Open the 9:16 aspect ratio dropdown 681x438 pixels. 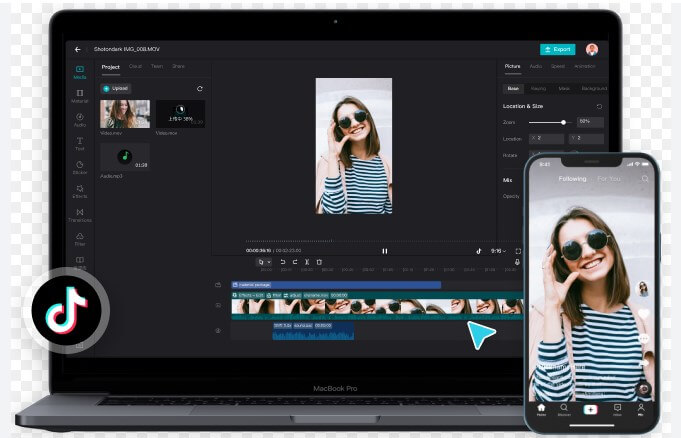coord(499,251)
